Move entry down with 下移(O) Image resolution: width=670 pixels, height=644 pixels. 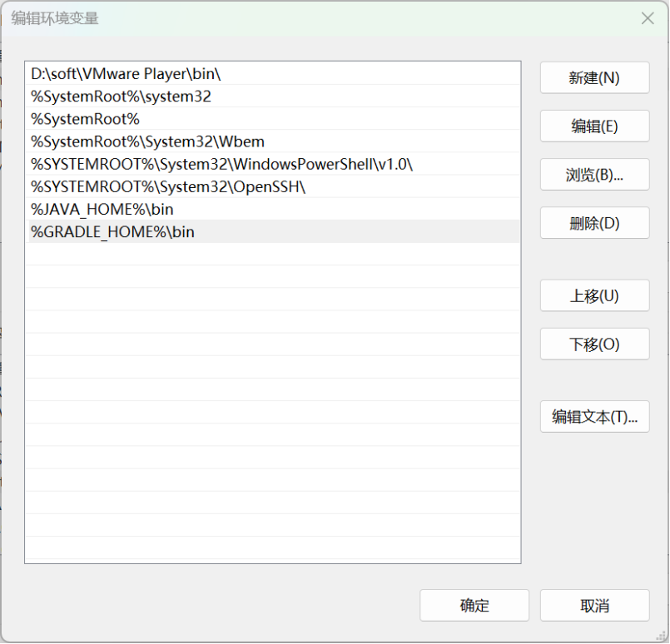[594, 344]
